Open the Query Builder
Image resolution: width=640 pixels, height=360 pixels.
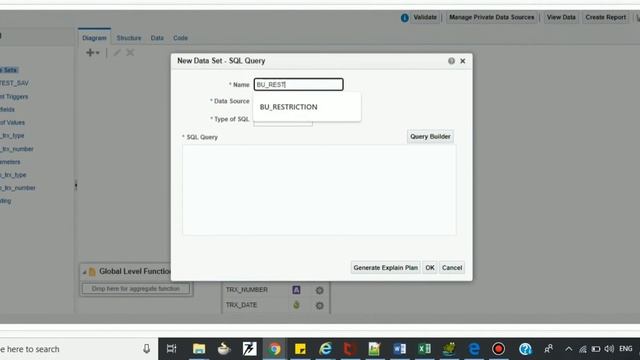click(430, 137)
